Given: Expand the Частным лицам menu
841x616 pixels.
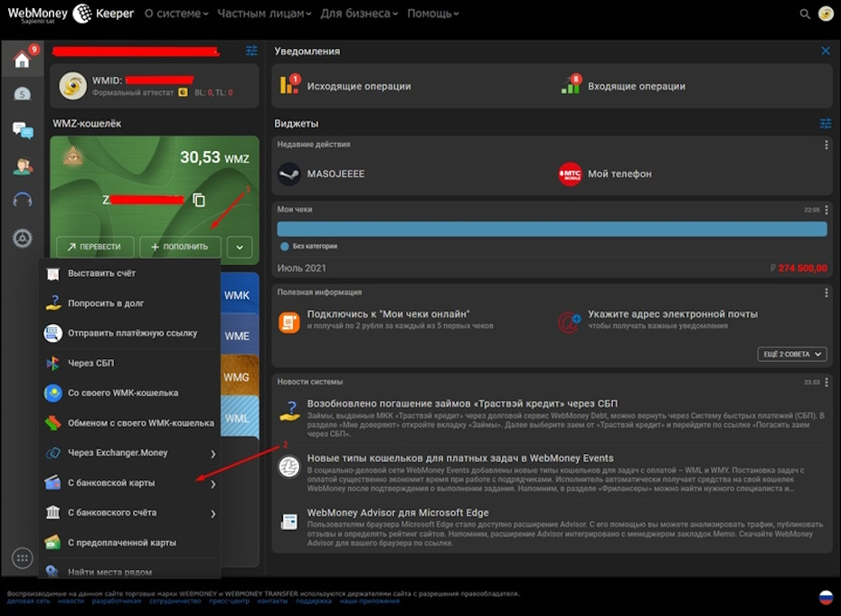Looking at the screenshot, I should coord(264,14).
